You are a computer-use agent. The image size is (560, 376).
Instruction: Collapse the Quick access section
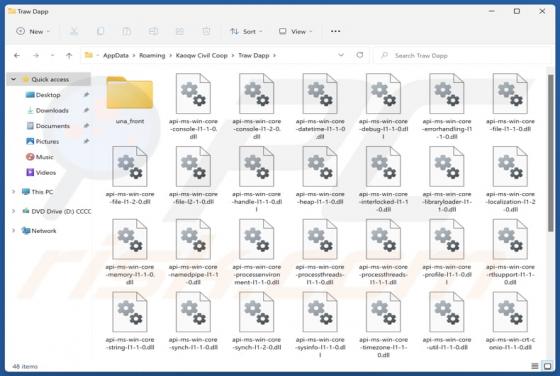14,79
